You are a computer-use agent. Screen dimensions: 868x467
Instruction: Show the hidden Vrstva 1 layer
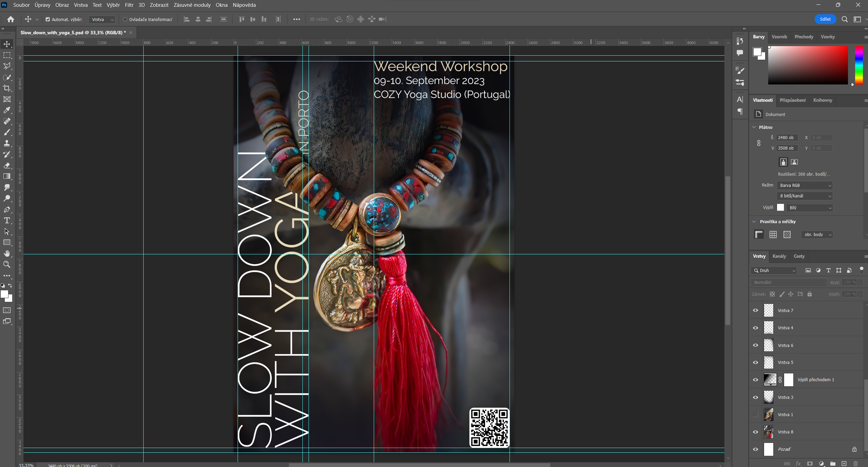click(x=756, y=414)
